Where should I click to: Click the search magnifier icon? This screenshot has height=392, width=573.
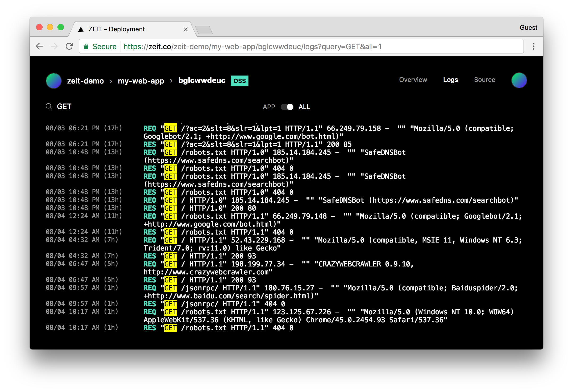pyautogui.click(x=49, y=106)
